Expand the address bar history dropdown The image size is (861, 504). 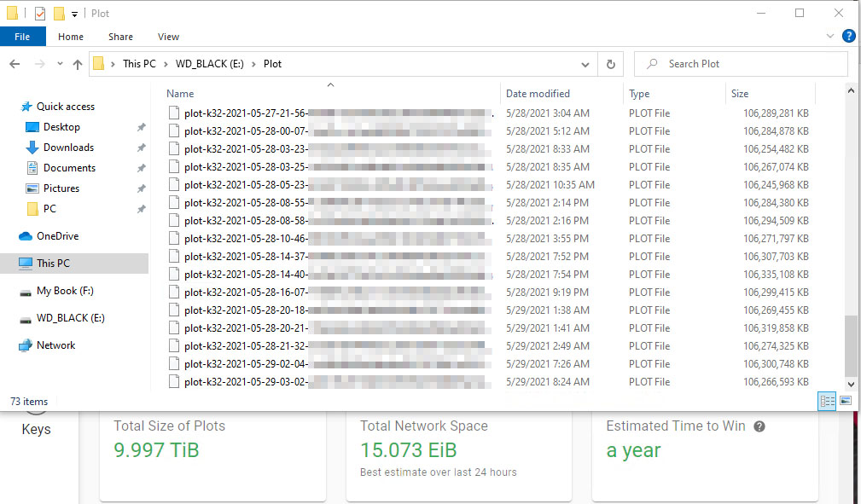click(x=585, y=64)
